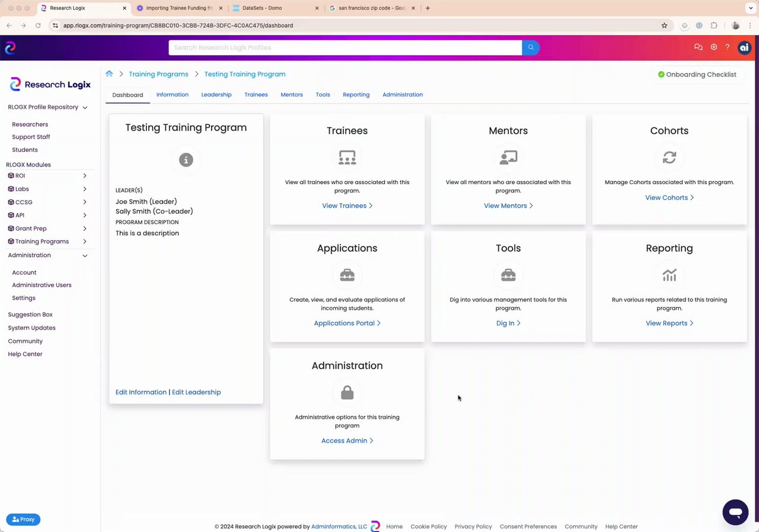Open Administrative Users in sidebar
This screenshot has width=759, height=532.
click(42, 285)
